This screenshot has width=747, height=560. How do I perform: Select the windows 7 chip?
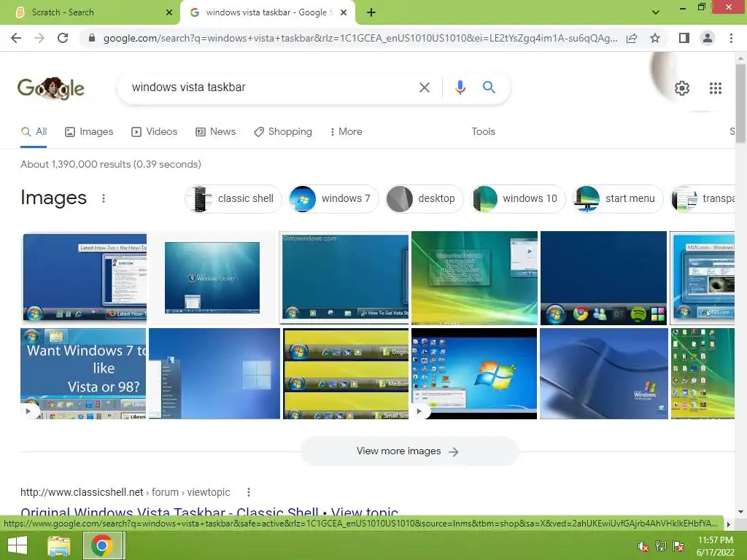point(333,198)
